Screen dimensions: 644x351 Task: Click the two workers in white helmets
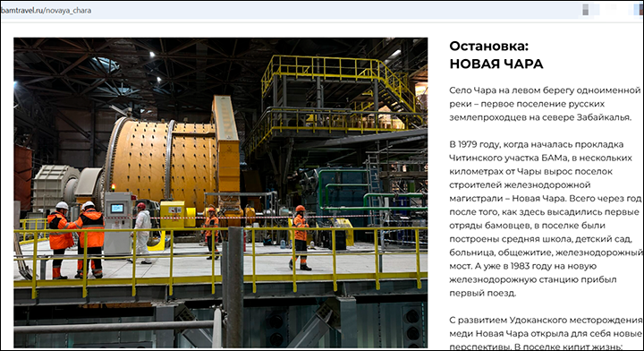76,240
